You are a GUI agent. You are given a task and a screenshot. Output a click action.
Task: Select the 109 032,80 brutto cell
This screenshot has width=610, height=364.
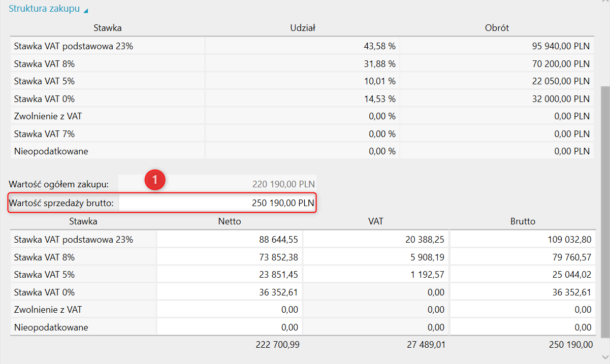(523, 240)
